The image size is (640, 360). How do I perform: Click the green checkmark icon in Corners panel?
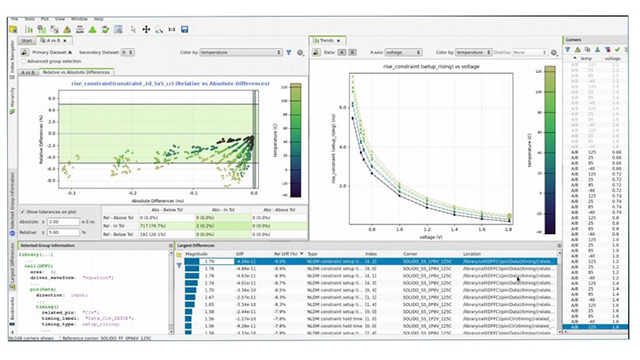618,49
